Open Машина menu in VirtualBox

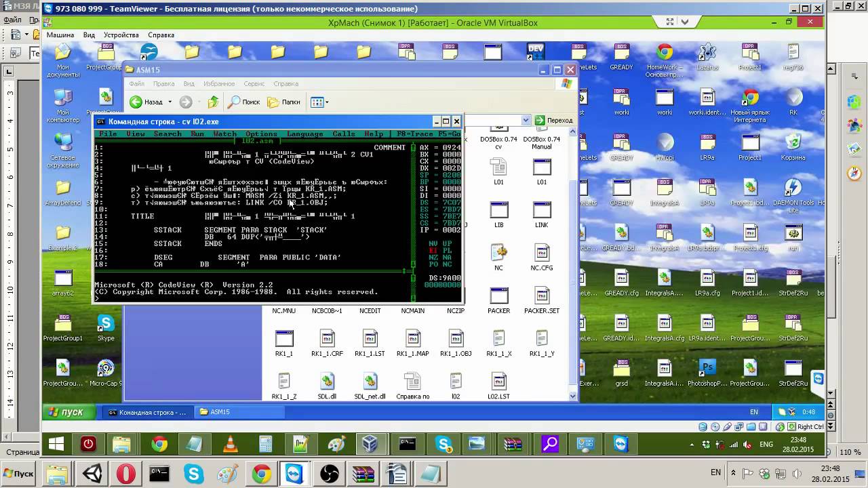click(x=60, y=35)
